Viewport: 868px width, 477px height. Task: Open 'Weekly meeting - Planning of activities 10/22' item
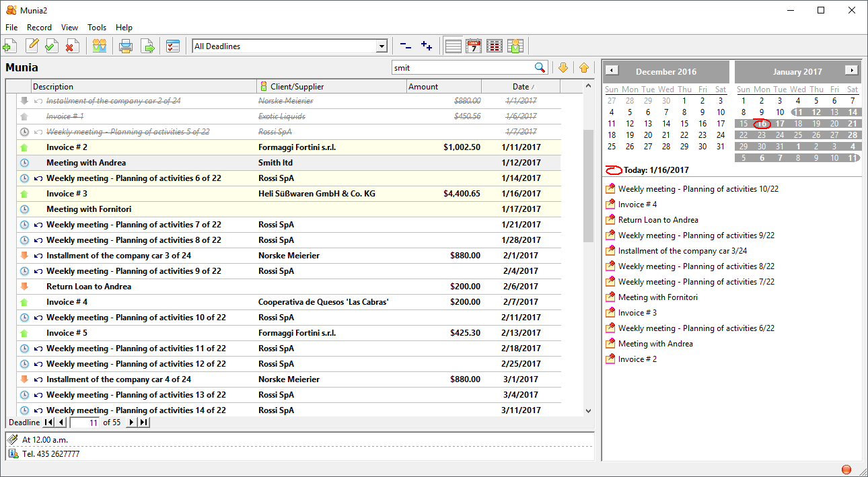click(698, 189)
